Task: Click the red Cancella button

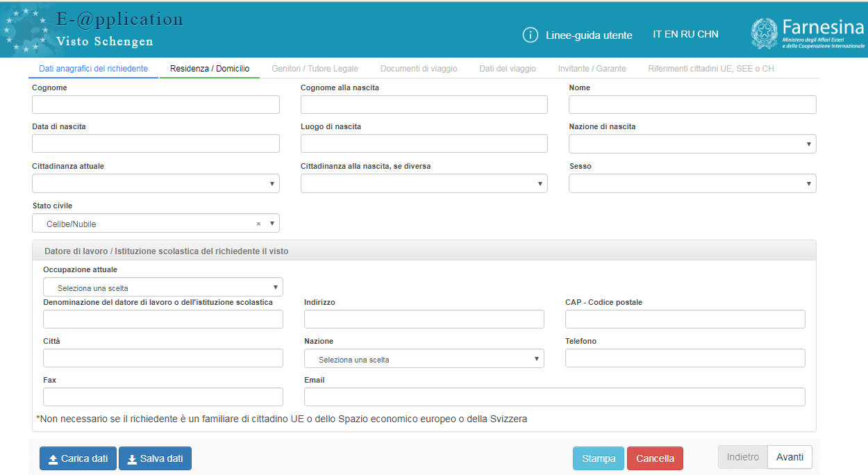Action: tap(655, 458)
